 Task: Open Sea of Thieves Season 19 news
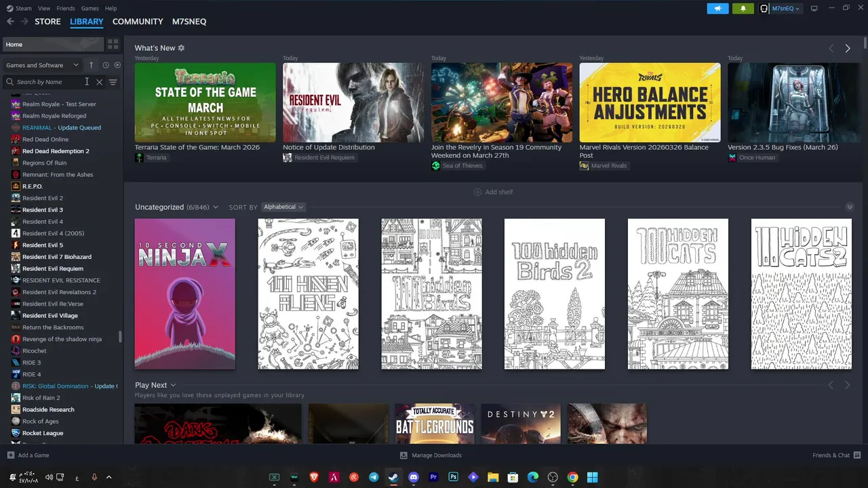coord(502,102)
